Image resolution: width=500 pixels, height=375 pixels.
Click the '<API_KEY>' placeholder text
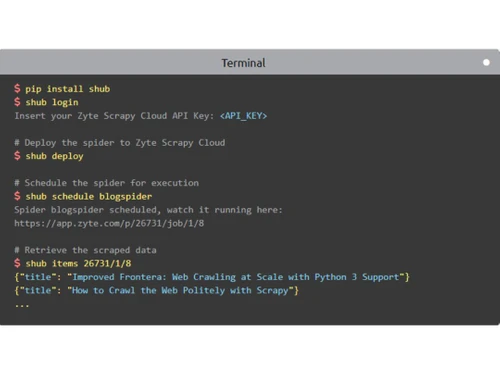click(x=243, y=116)
